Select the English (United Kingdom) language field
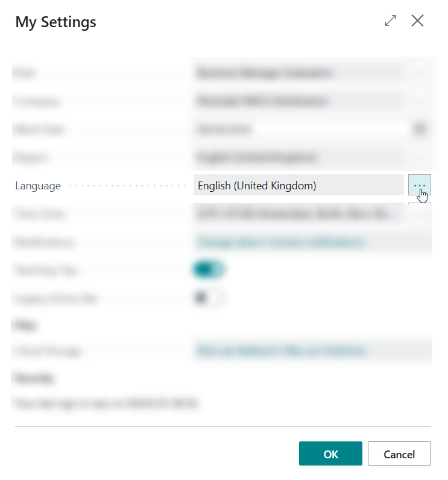This screenshot has height=480, width=448. pyautogui.click(x=298, y=186)
